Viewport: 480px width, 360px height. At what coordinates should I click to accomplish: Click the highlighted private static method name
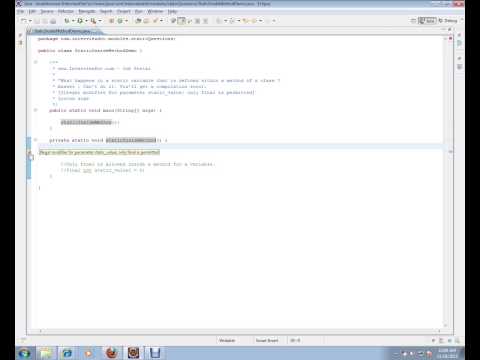(x=131, y=140)
